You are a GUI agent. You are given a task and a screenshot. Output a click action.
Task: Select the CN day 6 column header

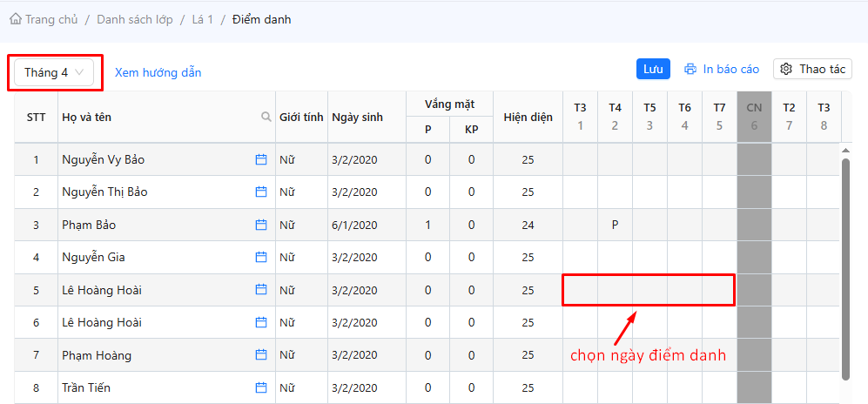754,116
